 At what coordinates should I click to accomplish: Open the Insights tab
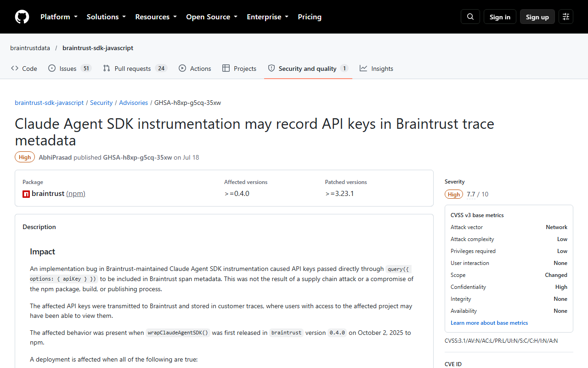click(x=376, y=68)
